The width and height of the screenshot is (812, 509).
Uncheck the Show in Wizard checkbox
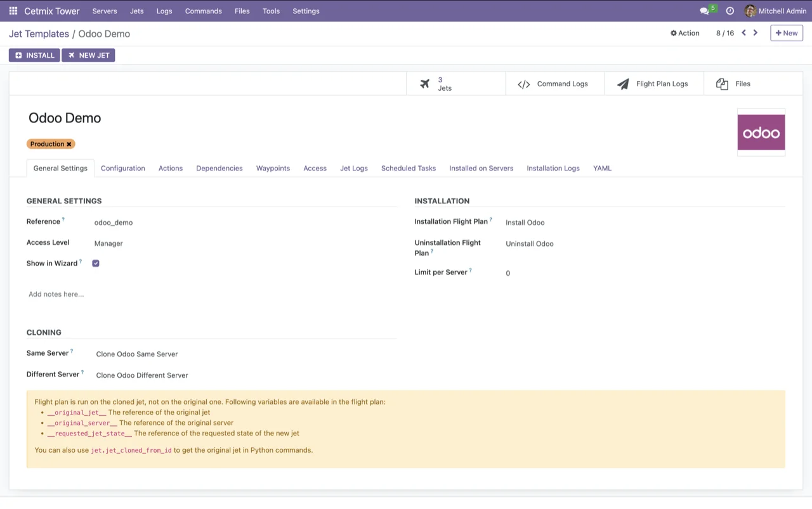95,262
